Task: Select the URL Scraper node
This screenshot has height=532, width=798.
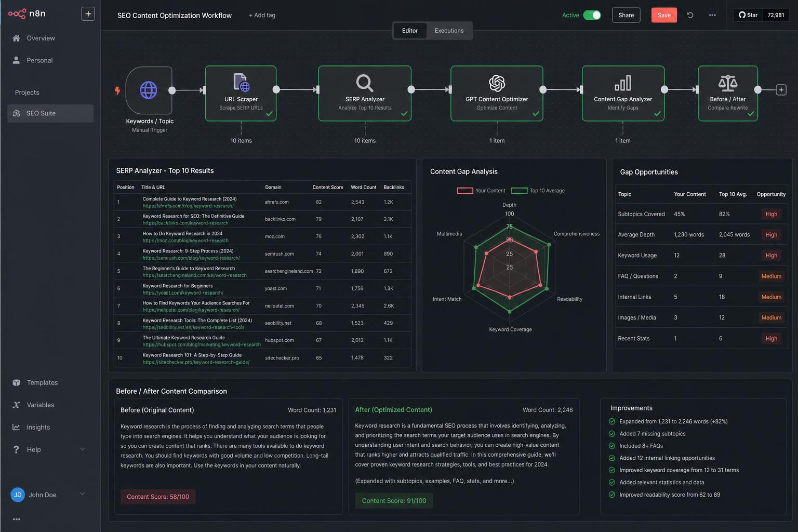Action: pyautogui.click(x=241, y=94)
